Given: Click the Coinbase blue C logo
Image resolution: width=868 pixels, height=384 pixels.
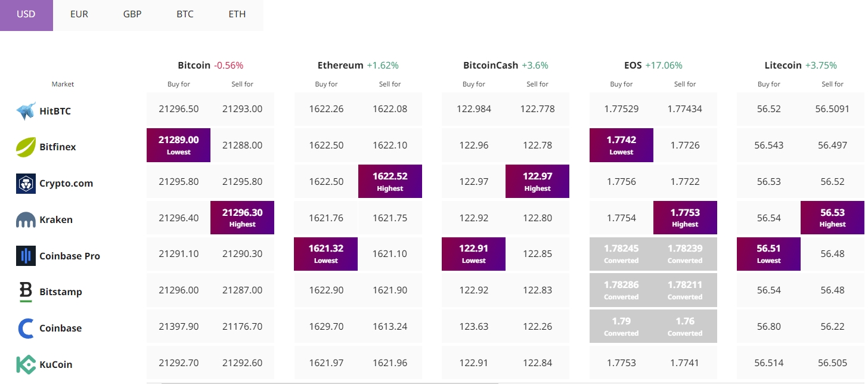Looking at the screenshot, I should coord(26,328).
